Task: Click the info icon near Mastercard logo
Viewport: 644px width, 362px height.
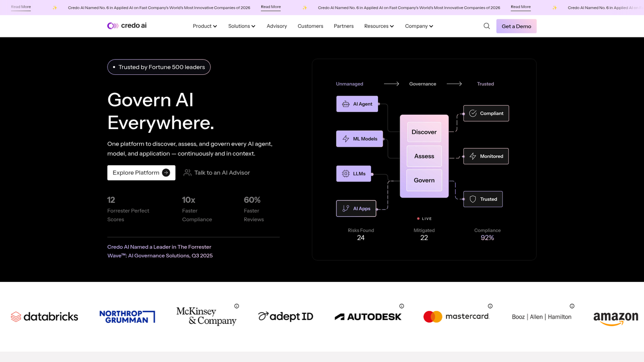Action: pyautogui.click(x=490, y=306)
